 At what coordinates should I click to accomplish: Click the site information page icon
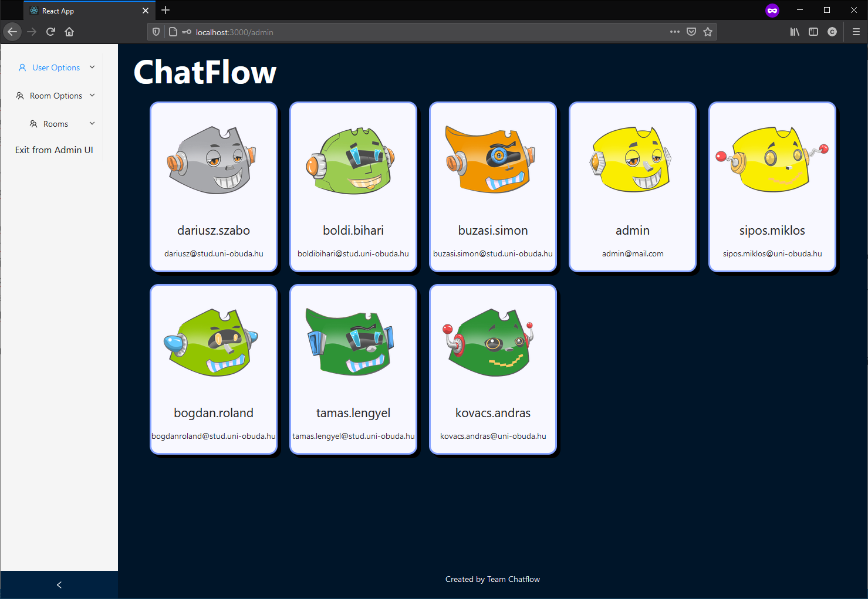pyautogui.click(x=173, y=32)
